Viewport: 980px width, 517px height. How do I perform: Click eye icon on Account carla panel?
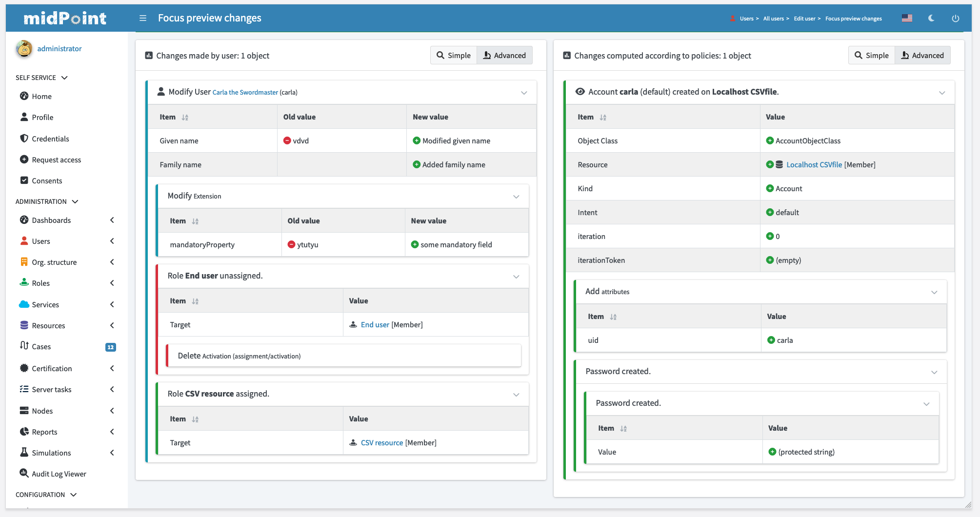tap(580, 92)
